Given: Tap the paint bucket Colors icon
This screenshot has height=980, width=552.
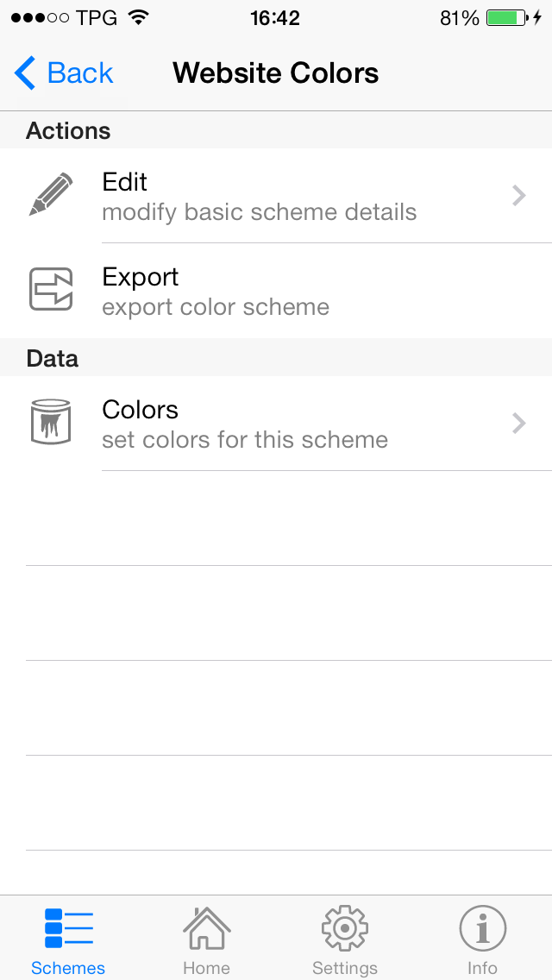Looking at the screenshot, I should pos(51,422).
